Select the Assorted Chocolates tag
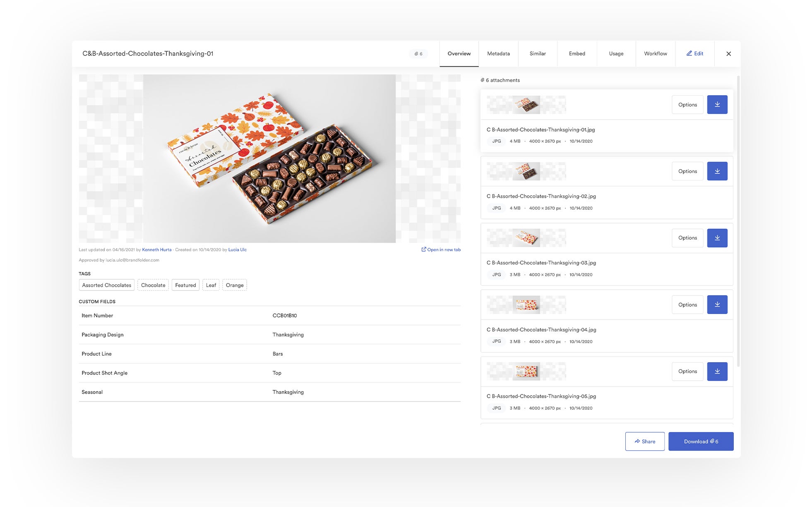This screenshot has width=812, height=507. pos(106,285)
